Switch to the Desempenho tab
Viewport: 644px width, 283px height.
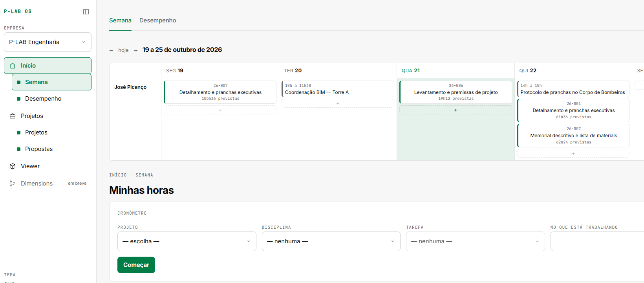[157, 20]
